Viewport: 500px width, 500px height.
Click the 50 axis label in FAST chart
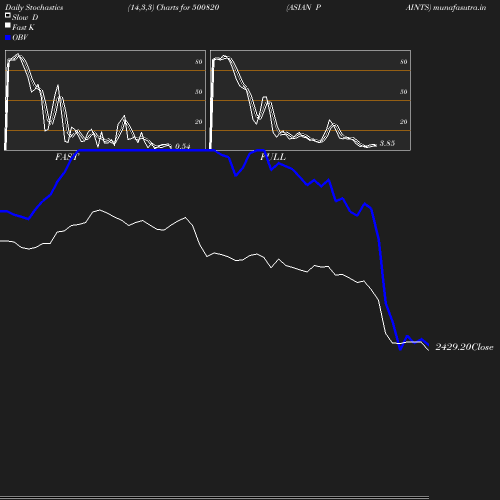click(x=199, y=92)
